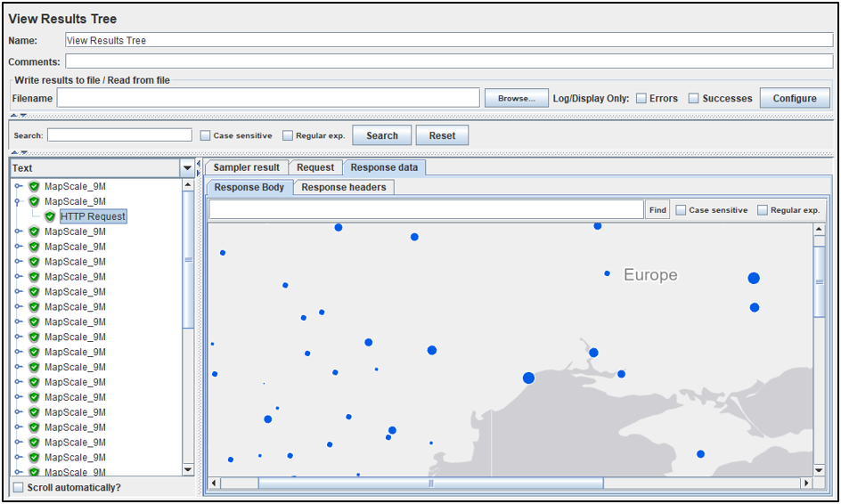This screenshot has width=841, height=504.
Task: Focus the Comments text field
Action: pos(449,61)
